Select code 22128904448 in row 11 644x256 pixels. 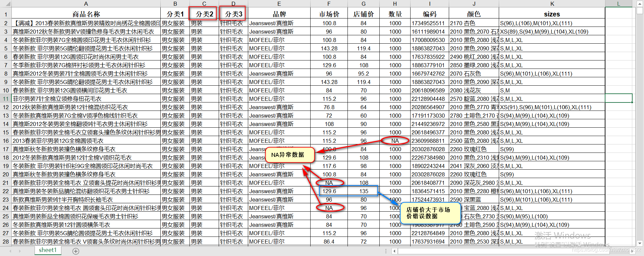click(430, 99)
